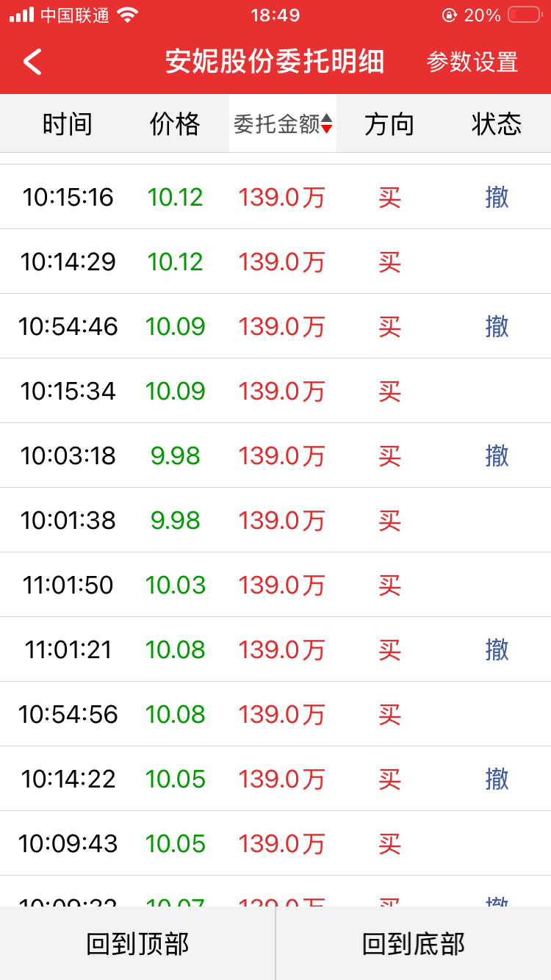This screenshot has height=980, width=551.
Task: Toggle sort arrows on 委托金额 column
Action: [x=327, y=124]
